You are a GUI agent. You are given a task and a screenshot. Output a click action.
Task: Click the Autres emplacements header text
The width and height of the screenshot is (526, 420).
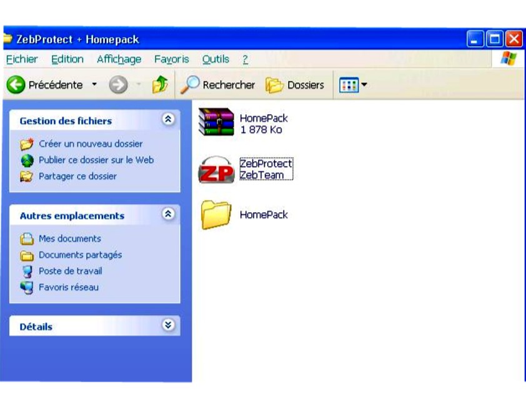72,216
